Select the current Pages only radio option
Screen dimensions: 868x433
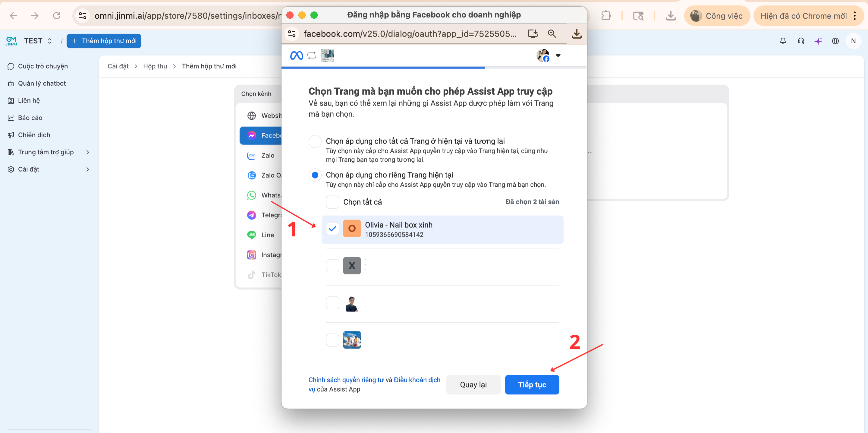point(315,175)
